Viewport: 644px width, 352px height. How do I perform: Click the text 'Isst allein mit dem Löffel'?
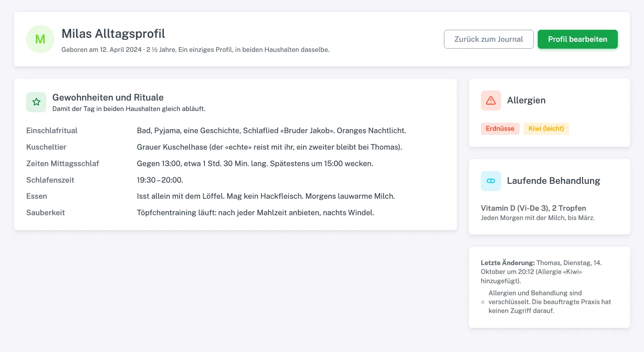[266, 196]
